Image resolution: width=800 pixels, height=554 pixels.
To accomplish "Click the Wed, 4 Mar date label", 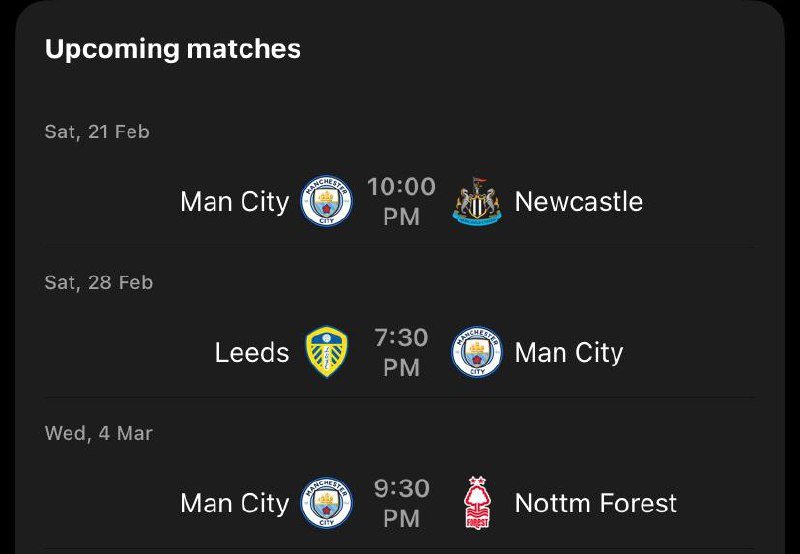I will (96, 434).
